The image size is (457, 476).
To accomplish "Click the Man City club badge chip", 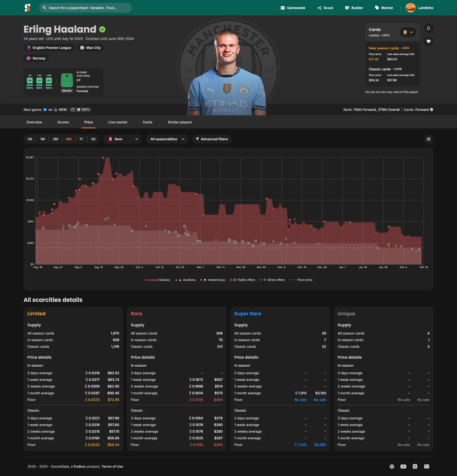I will pos(90,48).
